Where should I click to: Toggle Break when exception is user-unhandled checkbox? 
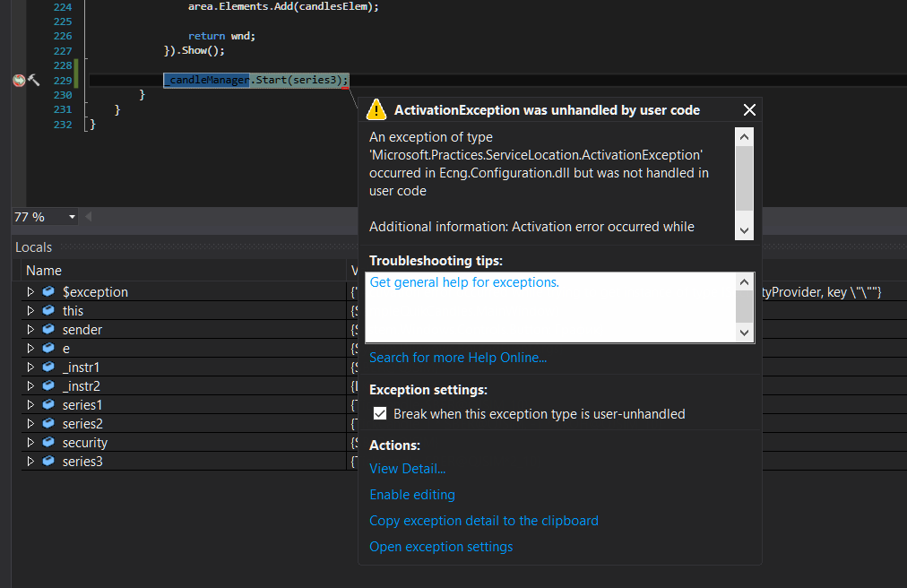tap(380, 414)
